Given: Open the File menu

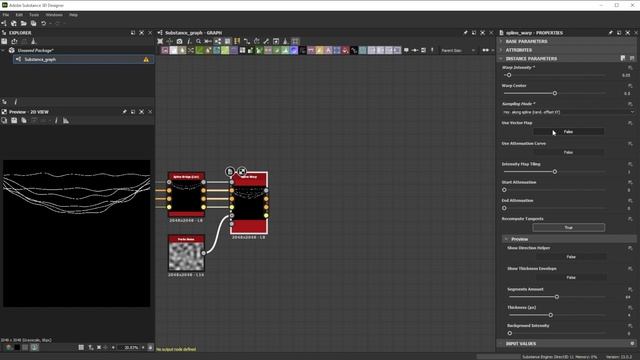Looking at the screenshot, I should pyautogui.click(x=6, y=15).
